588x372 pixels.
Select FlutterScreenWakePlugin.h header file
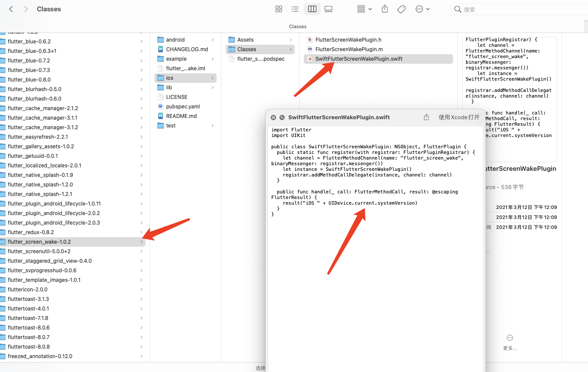(378, 40)
